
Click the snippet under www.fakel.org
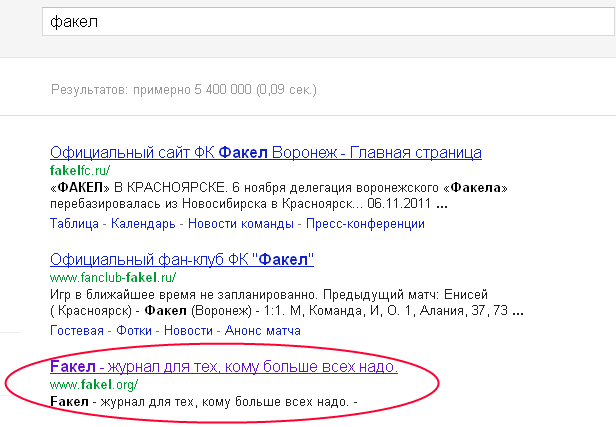(x=203, y=402)
